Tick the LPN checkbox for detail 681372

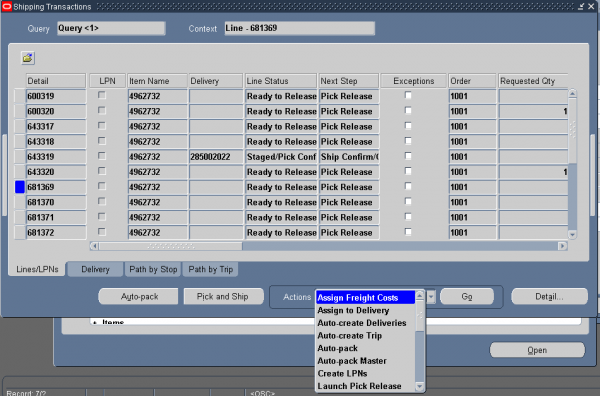pyautogui.click(x=102, y=232)
